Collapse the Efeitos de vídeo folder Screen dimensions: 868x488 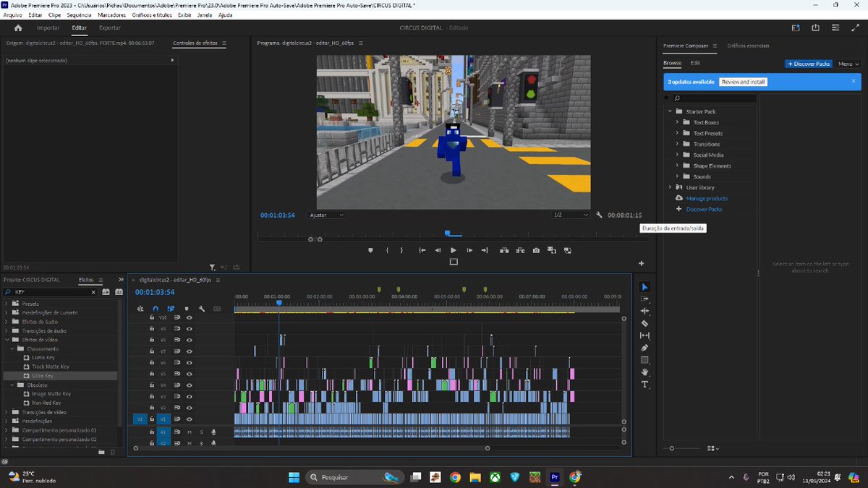pos(7,340)
